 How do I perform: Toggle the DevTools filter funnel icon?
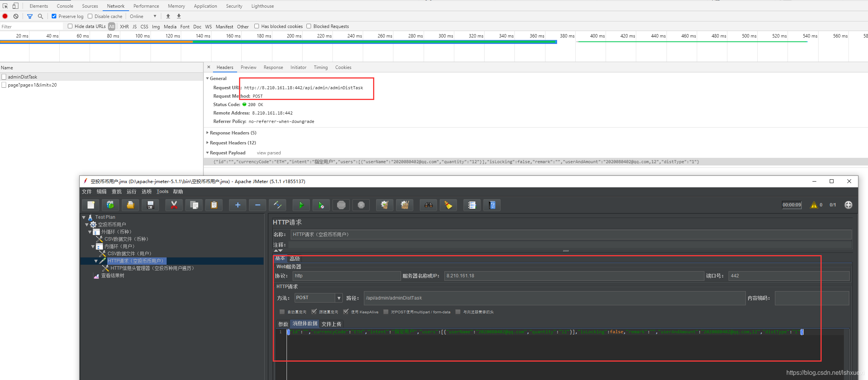30,16
